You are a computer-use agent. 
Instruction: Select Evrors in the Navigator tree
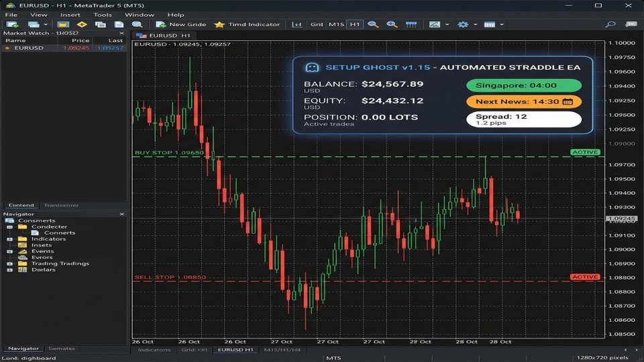pyautogui.click(x=42, y=257)
